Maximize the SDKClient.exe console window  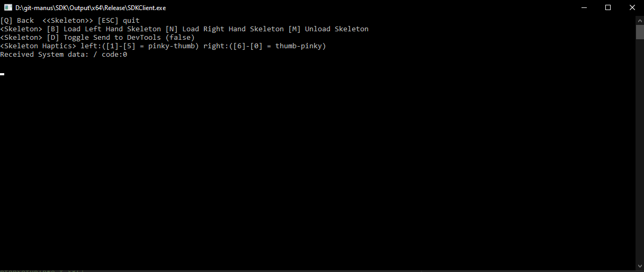coord(608,7)
